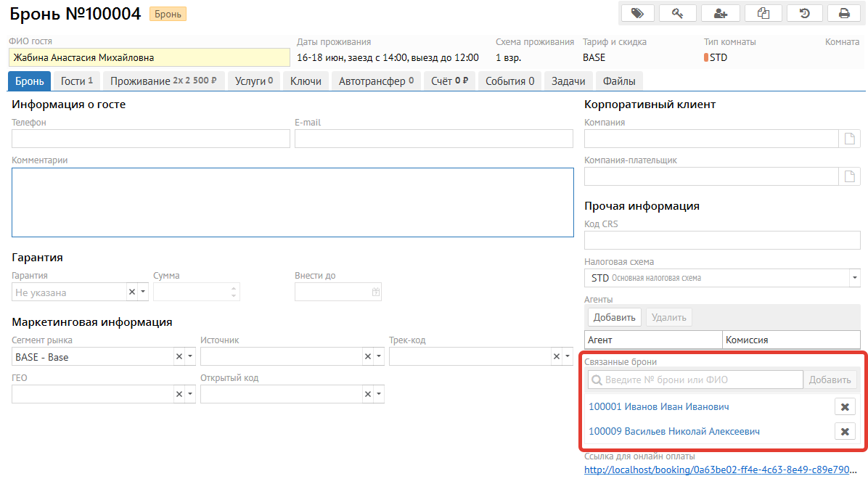Screen dimensions: 868x500
Task: Open the online payment localhost link
Action: (721, 470)
